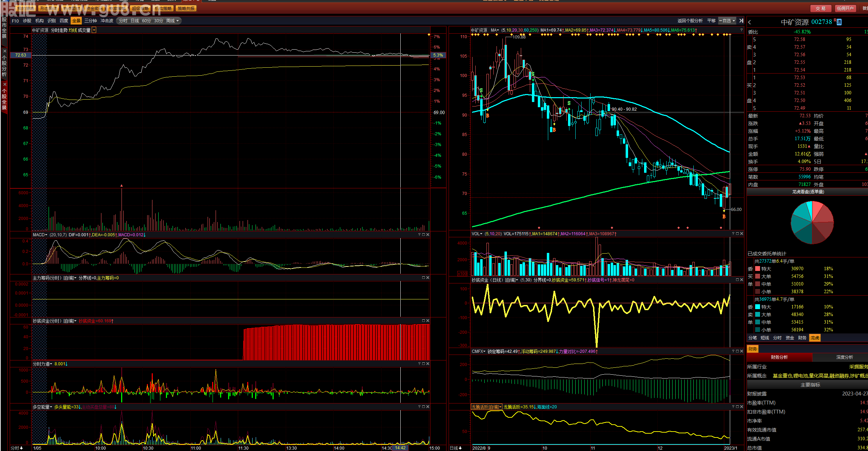Maximize the 多空能量 panel
This screenshot has width=868, height=451.
pos(424,407)
